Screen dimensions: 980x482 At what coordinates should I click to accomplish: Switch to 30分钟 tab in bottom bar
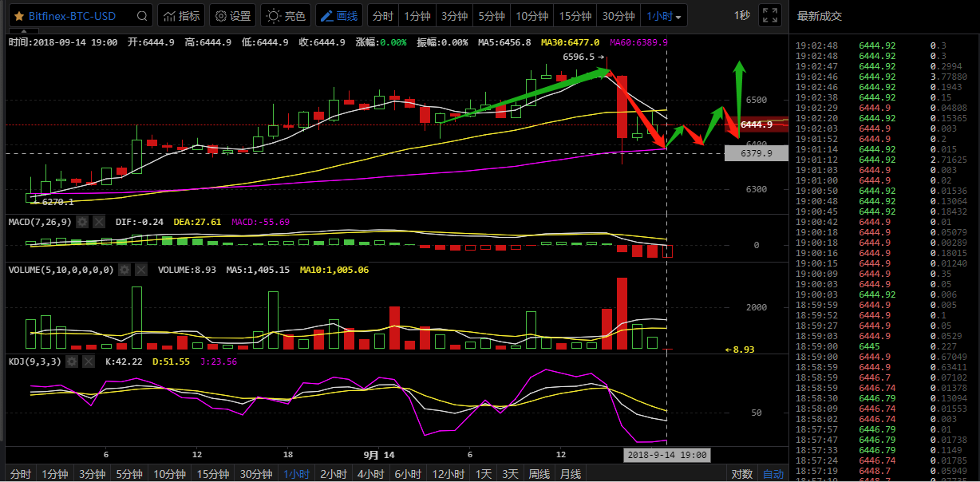coord(257,474)
